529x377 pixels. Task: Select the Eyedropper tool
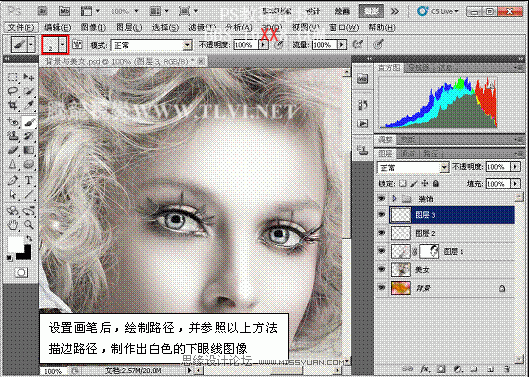[29, 106]
